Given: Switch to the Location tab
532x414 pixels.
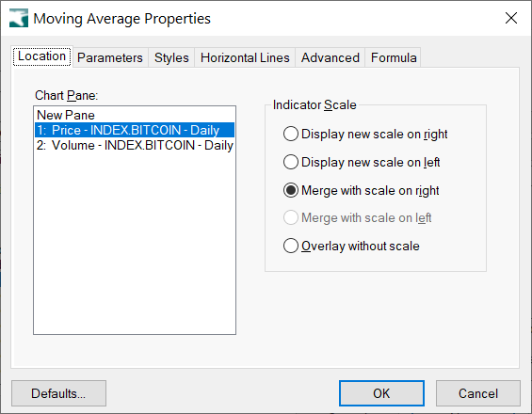Looking at the screenshot, I should pyautogui.click(x=41, y=56).
